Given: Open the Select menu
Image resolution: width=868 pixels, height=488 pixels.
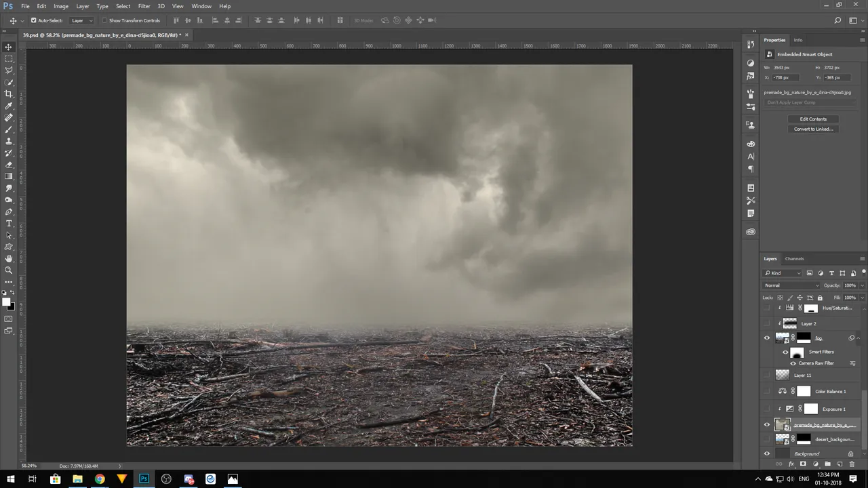Looking at the screenshot, I should (123, 6).
